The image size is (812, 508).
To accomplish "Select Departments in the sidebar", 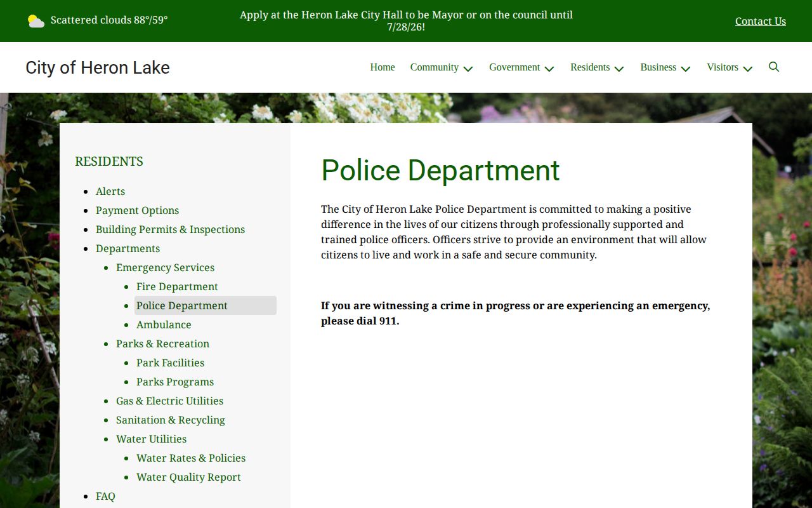I will 128,248.
